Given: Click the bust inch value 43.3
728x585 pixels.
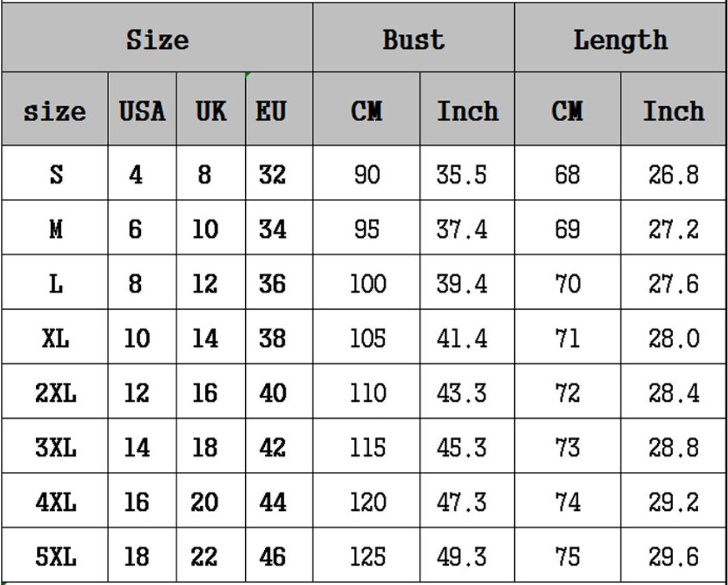Looking at the screenshot, I should (x=462, y=394).
